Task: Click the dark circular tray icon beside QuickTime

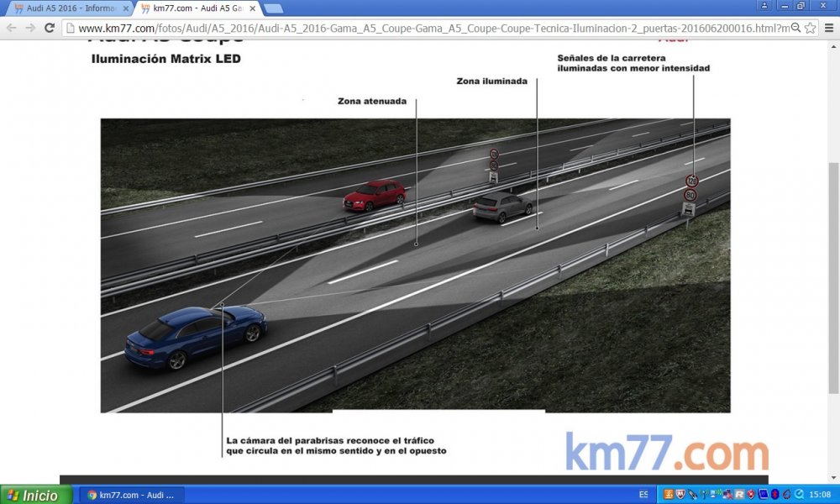Action: coord(786,495)
